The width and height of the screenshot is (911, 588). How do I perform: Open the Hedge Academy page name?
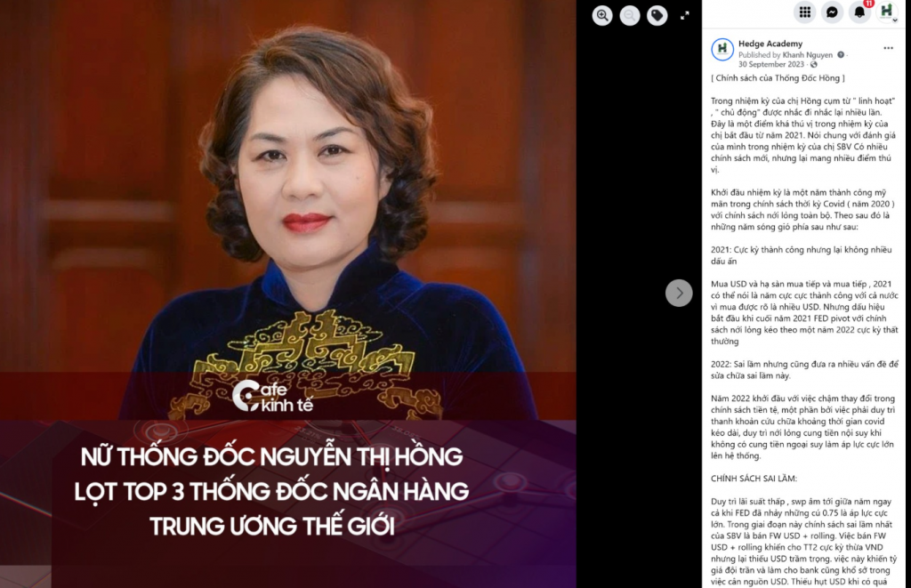770,44
